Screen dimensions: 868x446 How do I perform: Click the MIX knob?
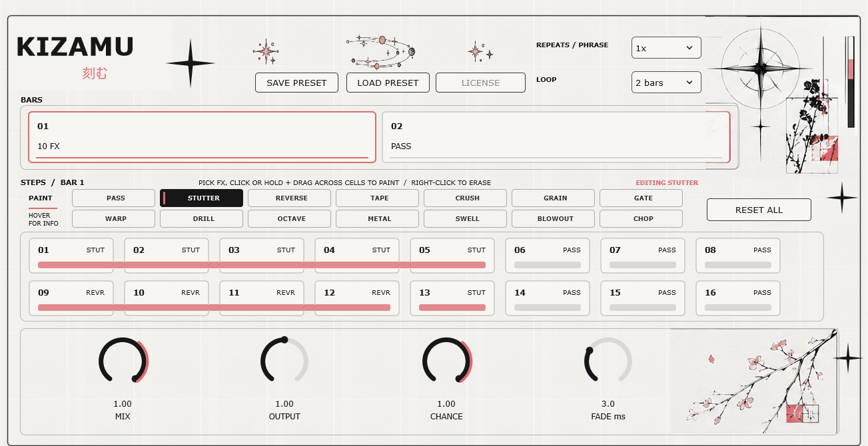pos(123,361)
